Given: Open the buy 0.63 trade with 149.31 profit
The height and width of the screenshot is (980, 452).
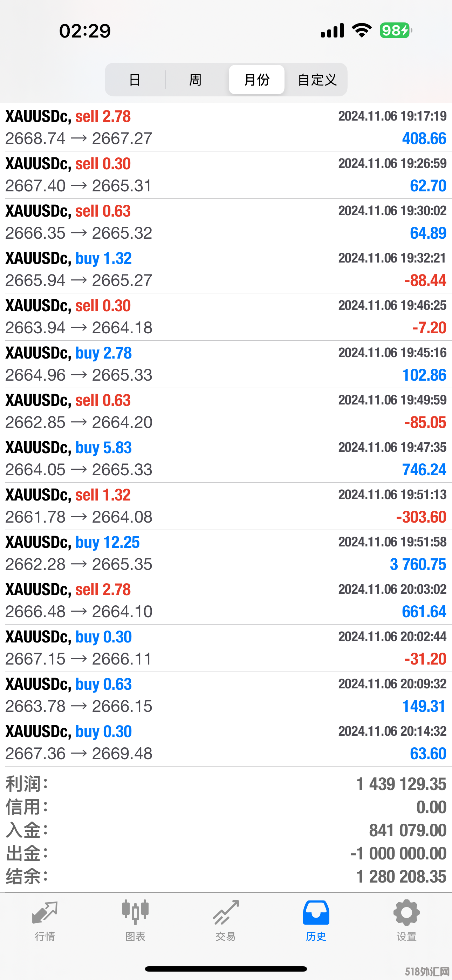Looking at the screenshot, I should coord(226,695).
